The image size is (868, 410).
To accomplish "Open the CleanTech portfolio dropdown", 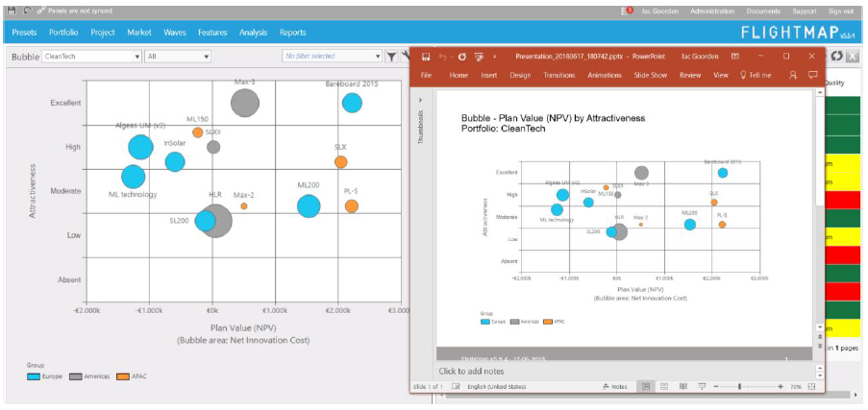I will point(92,56).
